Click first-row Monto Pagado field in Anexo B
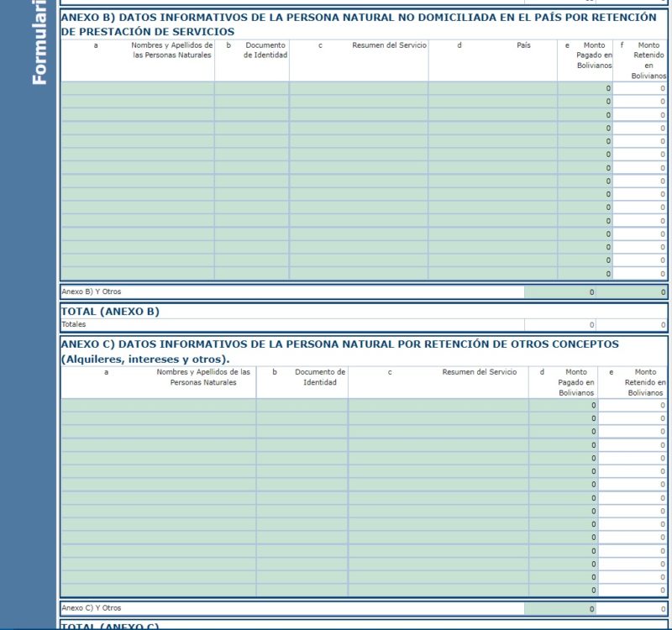Viewport: 672px width, 630px height. (585, 88)
